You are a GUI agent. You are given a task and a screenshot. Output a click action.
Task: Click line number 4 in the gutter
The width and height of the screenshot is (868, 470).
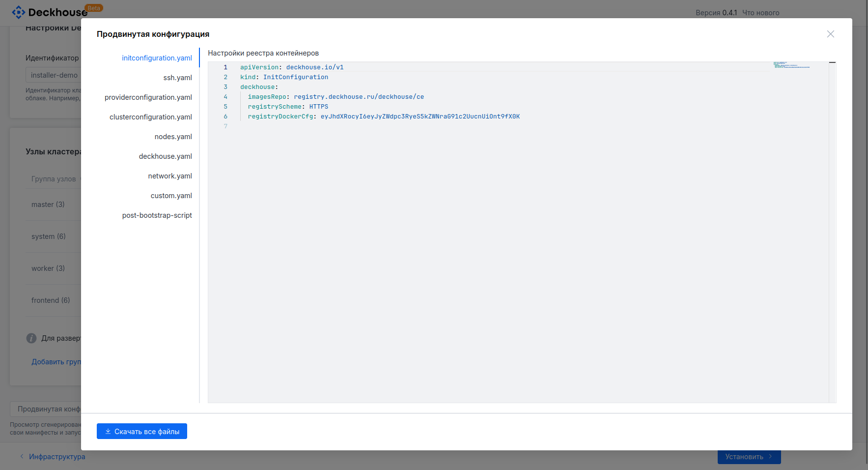(x=225, y=97)
